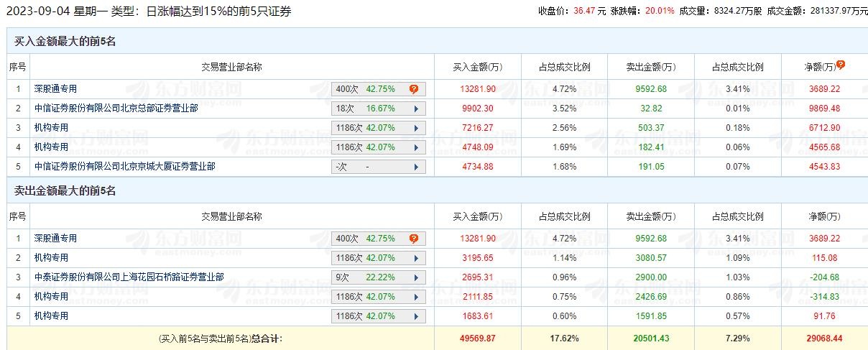Click the orange question mark in the sell-table 深股通专用 row
The height and width of the screenshot is (350, 868).
pos(414,239)
